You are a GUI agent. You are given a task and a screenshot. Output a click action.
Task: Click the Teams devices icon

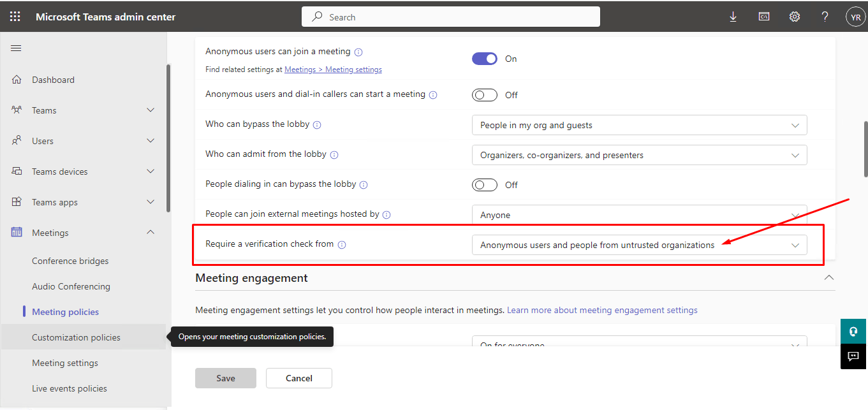coord(17,172)
